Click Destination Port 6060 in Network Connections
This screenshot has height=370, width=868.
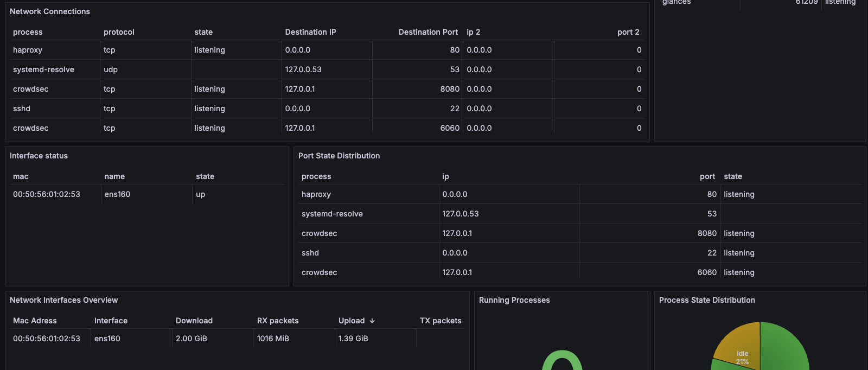(x=450, y=128)
